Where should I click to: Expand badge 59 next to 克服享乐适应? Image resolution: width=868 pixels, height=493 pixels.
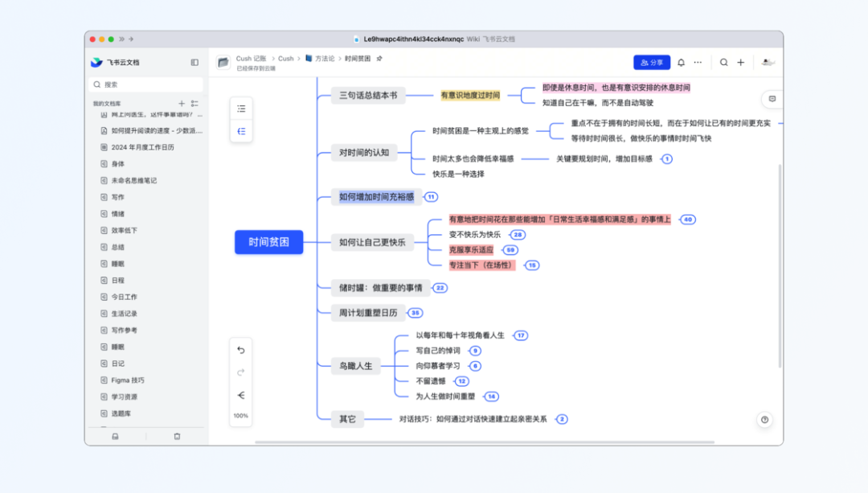tap(510, 250)
